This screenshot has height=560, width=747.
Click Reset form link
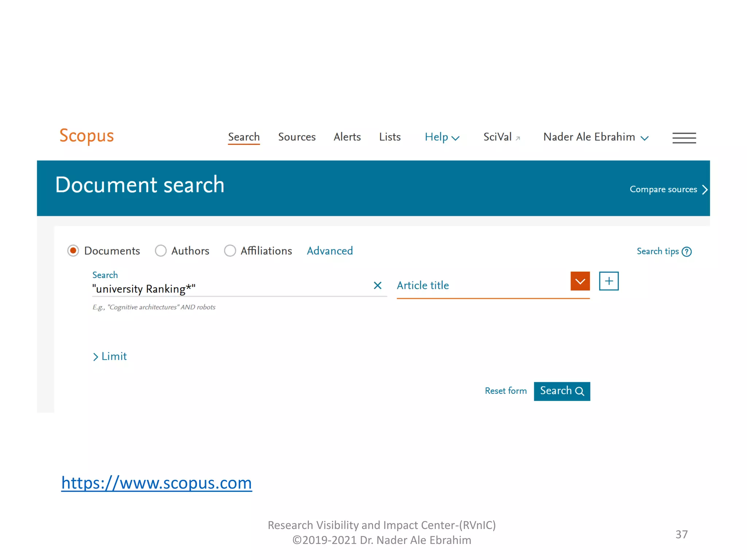[x=506, y=391]
